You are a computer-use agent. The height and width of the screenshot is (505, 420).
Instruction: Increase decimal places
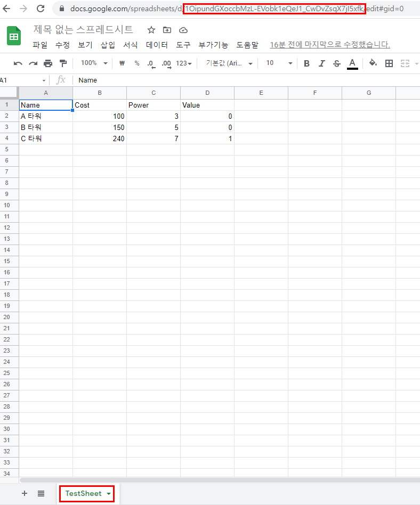[166, 64]
